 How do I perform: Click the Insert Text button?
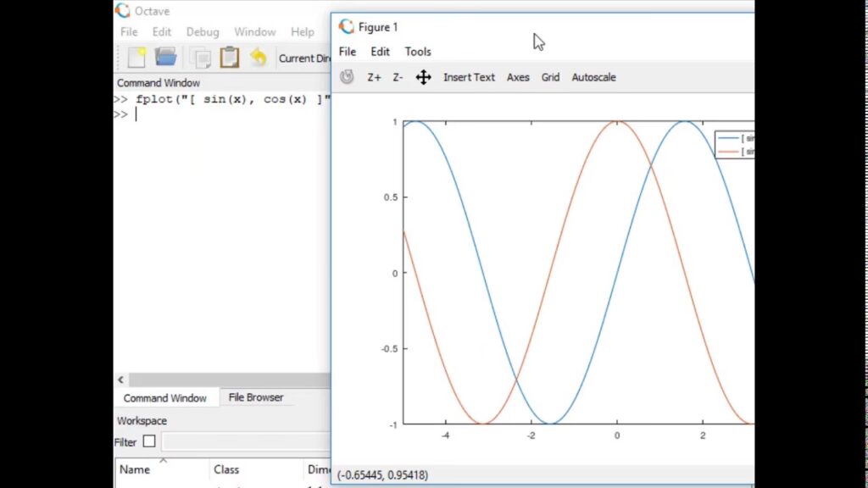pyautogui.click(x=469, y=77)
